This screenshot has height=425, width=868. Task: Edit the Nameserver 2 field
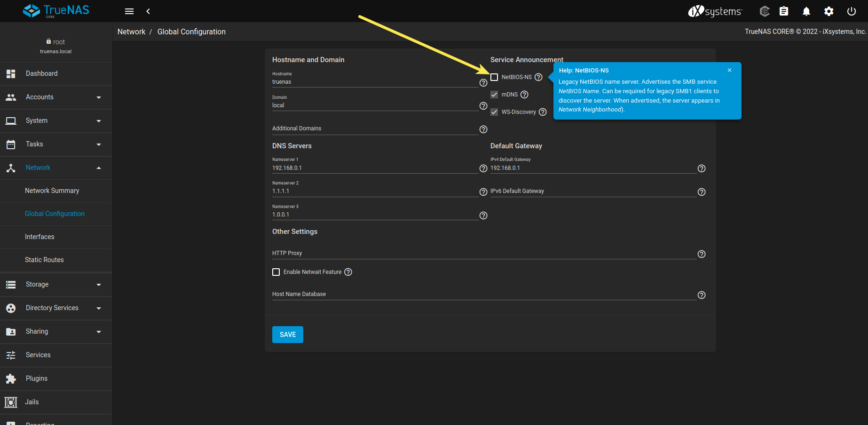point(375,191)
